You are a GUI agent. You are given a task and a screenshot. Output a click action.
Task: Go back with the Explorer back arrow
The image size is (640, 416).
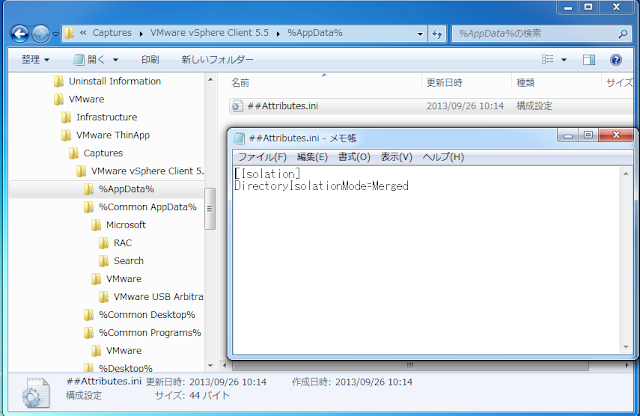click(20, 33)
